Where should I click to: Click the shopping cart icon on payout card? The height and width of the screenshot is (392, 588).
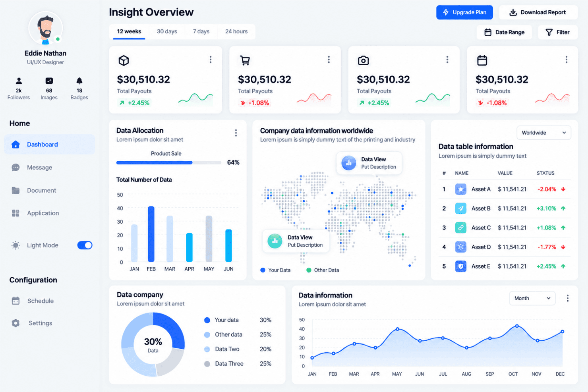245,60
